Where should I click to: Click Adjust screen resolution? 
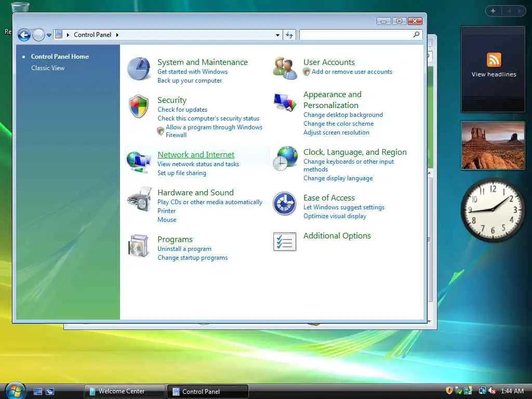(336, 132)
